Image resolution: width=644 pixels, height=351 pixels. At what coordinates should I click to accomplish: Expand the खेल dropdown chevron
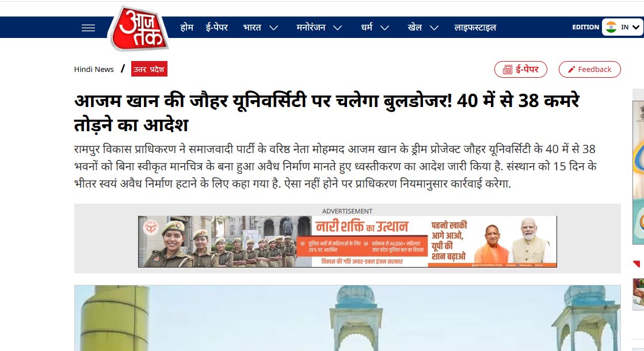[434, 28]
